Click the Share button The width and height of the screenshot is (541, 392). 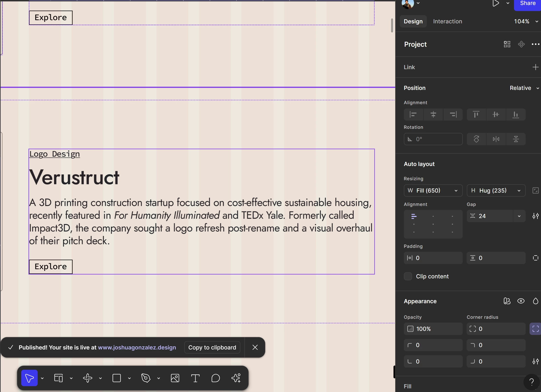point(528,4)
